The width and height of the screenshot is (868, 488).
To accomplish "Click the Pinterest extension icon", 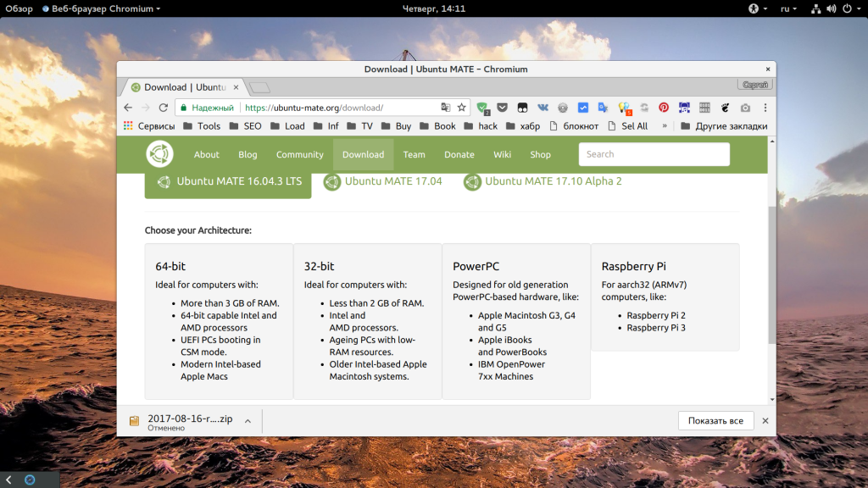I will [664, 108].
